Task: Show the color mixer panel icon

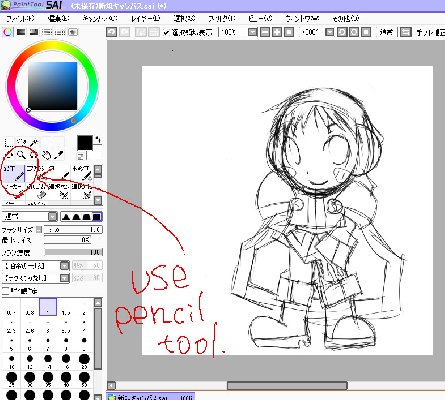Action: (x=47, y=32)
